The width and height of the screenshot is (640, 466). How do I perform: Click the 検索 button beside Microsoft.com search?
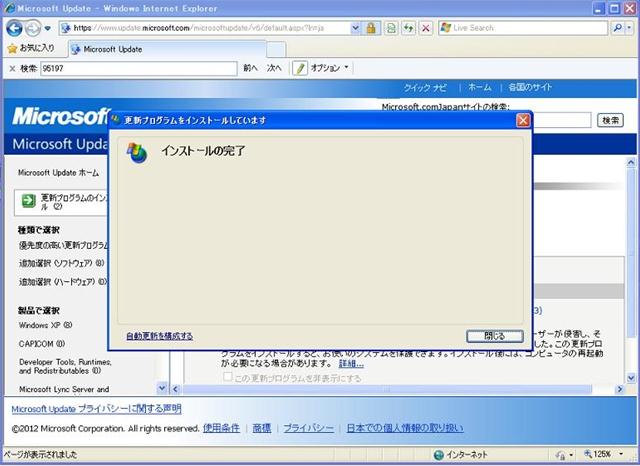610,120
